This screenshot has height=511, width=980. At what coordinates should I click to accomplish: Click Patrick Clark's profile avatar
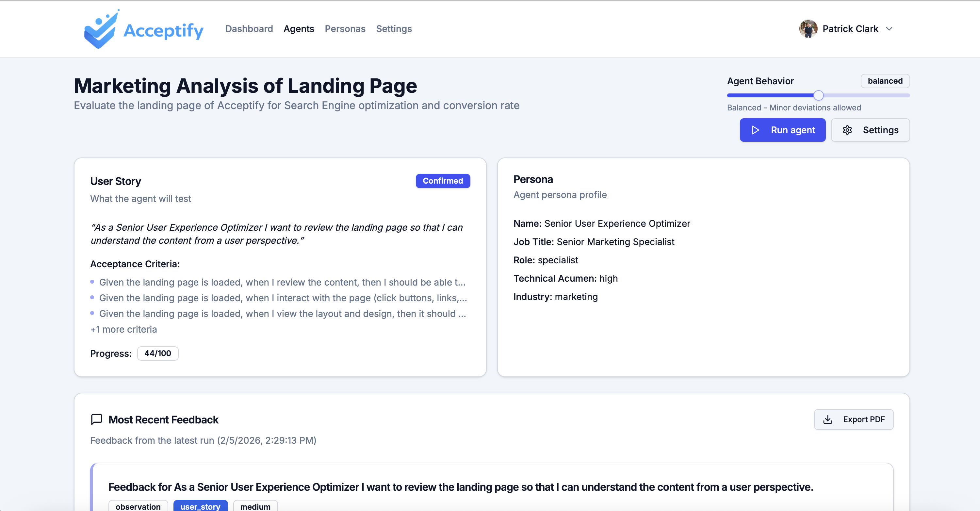[x=808, y=28]
